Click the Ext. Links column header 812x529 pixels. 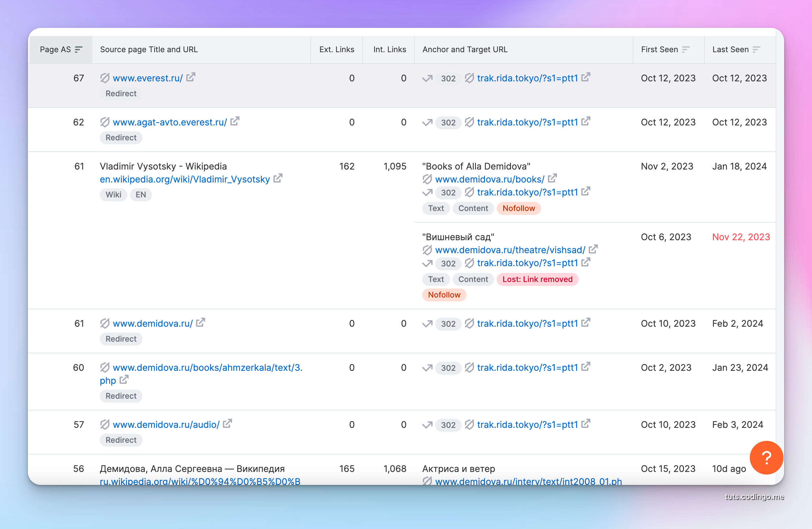337,50
